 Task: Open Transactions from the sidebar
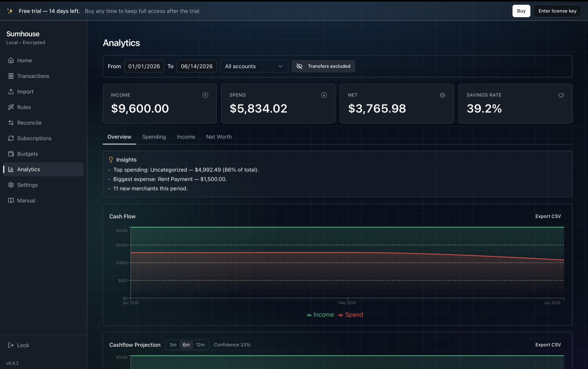(43, 76)
